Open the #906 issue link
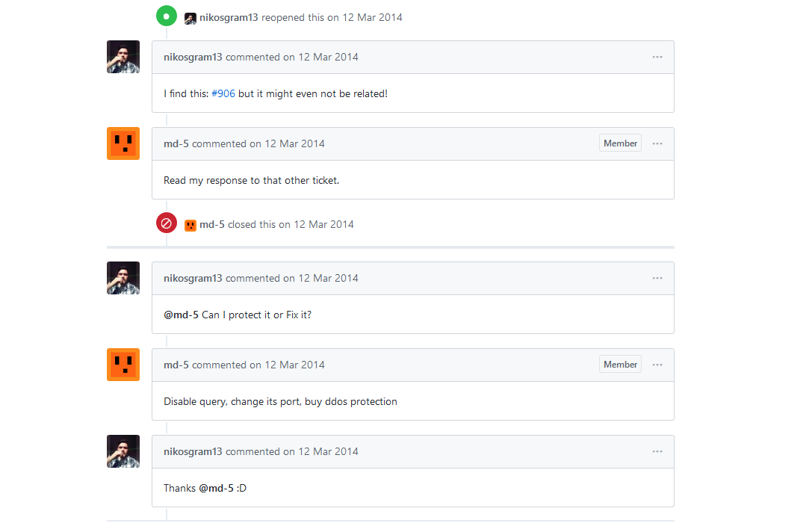The width and height of the screenshot is (812, 529). tap(223, 94)
